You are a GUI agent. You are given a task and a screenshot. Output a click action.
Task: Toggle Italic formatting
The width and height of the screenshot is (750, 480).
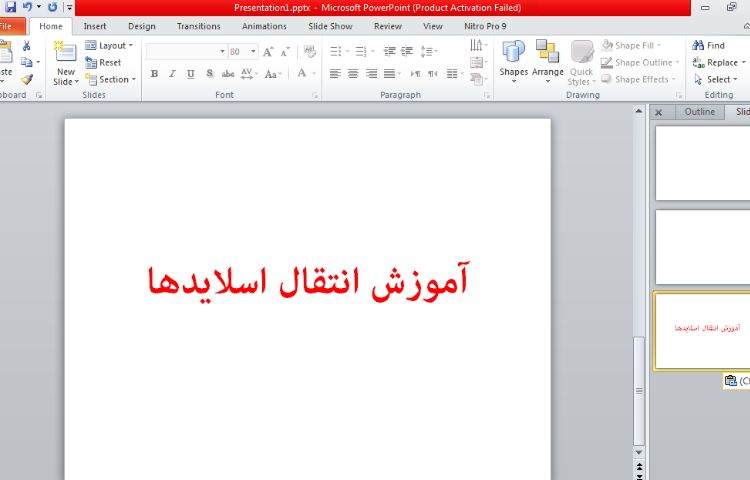pyautogui.click(x=172, y=74)
